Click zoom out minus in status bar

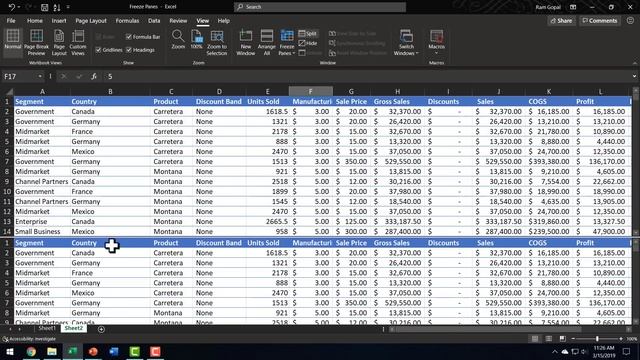573,339
